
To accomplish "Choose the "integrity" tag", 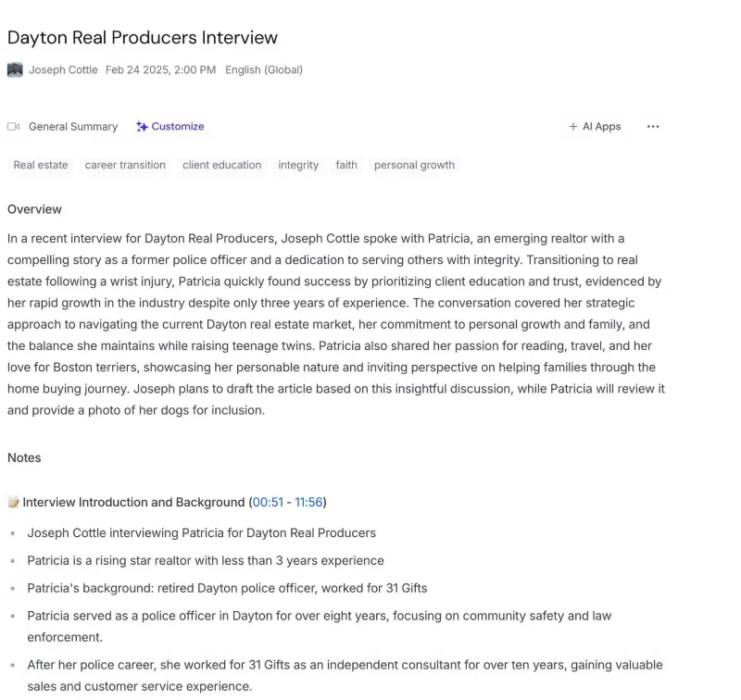I will click(298, 165).
